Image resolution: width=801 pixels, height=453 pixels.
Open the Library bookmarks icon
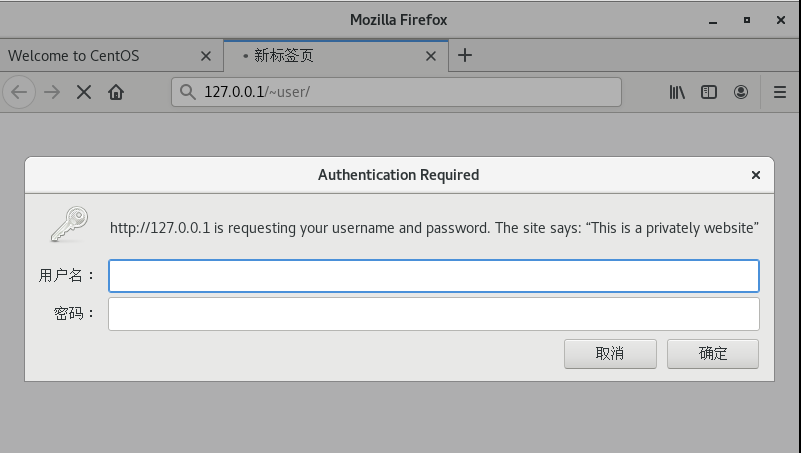677,92
